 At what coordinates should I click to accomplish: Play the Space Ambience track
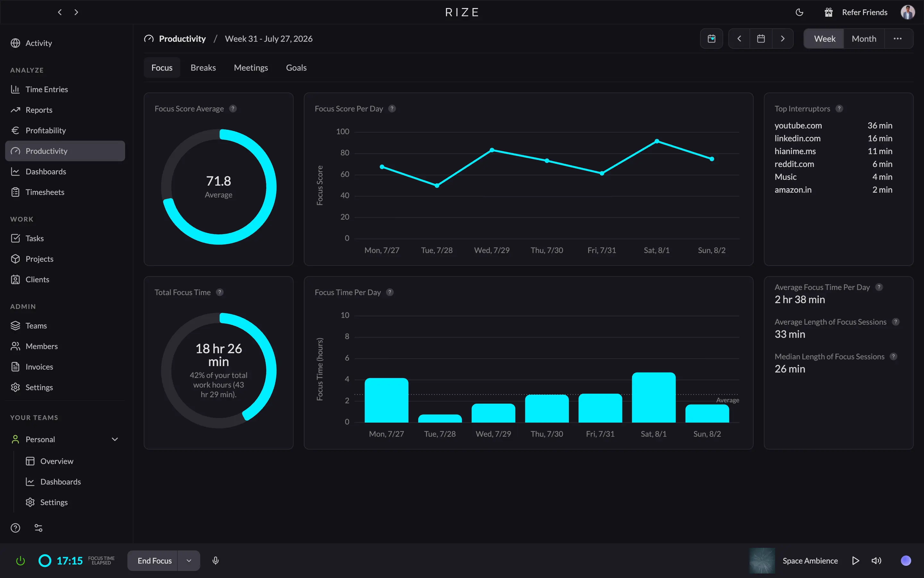[x=855, y=561]
